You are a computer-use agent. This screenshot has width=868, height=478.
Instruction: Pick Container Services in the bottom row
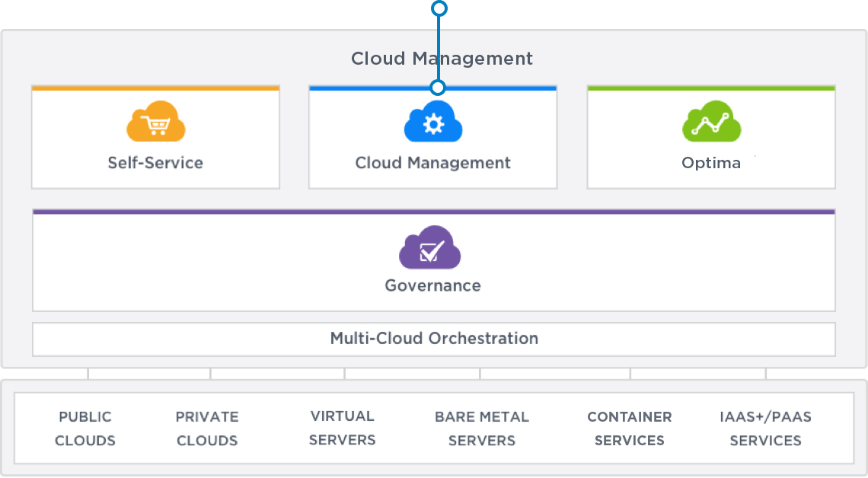[x=630, y=429]
